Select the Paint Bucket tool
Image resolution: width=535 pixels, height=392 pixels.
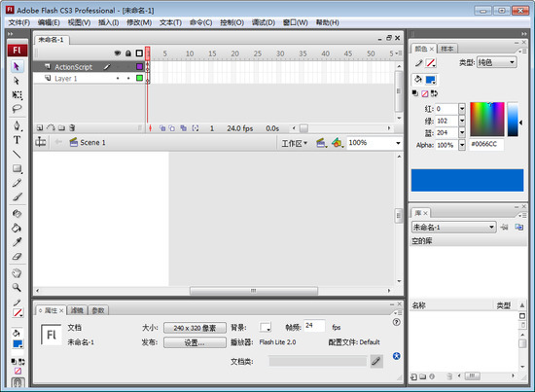(17, 228)
